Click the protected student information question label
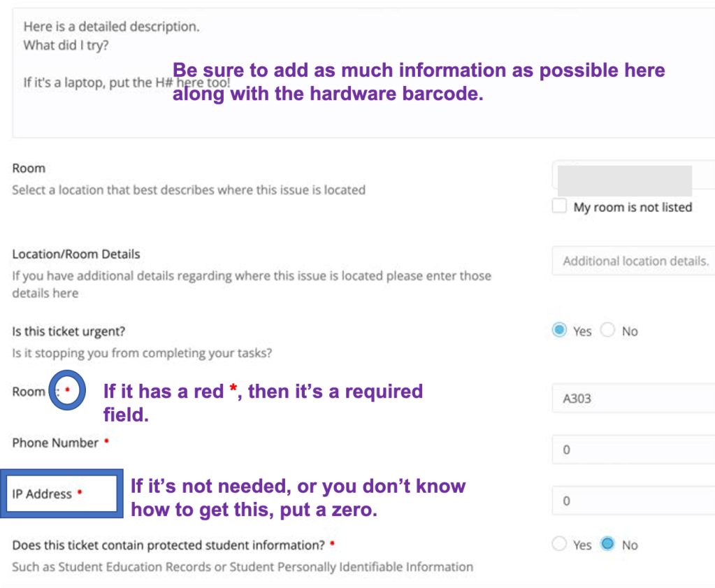715x588 pixels. (x=167, y=545)
